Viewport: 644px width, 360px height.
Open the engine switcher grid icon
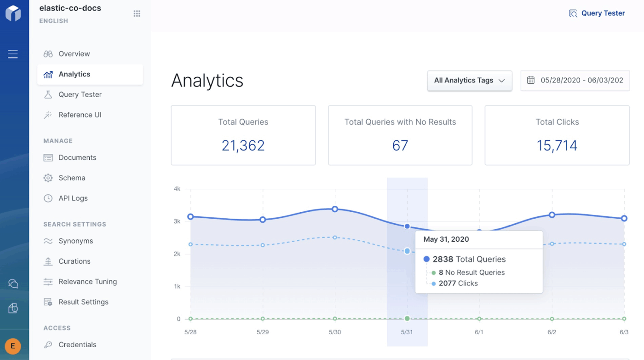pyautogui.click(x=137, y=14)
